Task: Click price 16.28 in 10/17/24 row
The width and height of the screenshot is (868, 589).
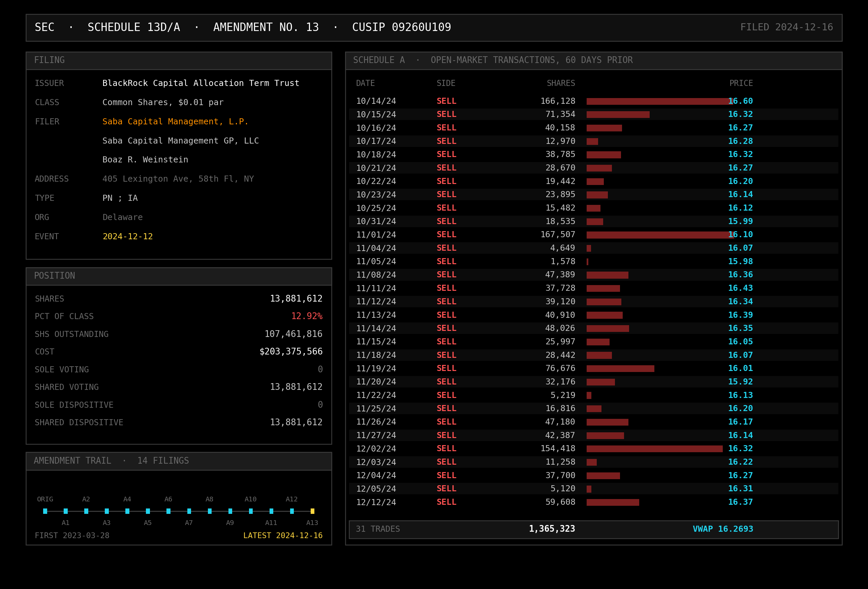Action: click(740, 141)
